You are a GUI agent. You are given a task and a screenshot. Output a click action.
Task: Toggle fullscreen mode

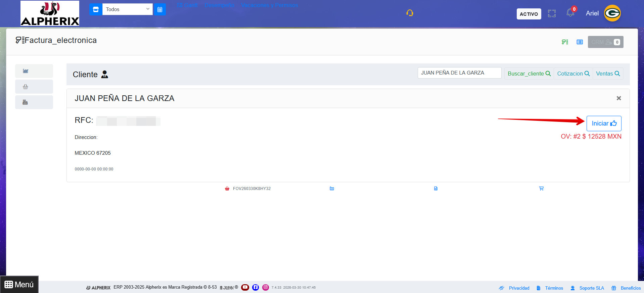pos(552,13)
